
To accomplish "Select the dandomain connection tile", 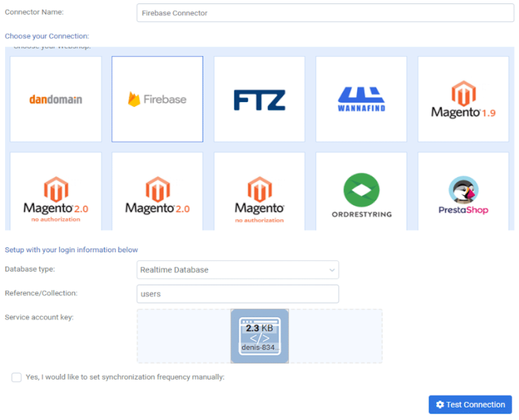I will pos(55,99).
